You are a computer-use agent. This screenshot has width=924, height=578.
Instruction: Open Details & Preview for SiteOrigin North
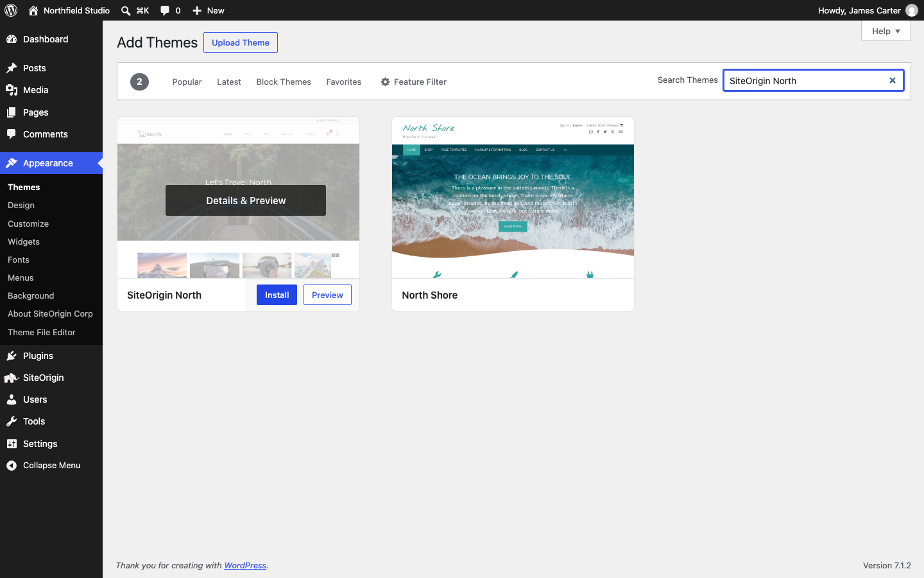pyautogui.click(x=246, y=200)
